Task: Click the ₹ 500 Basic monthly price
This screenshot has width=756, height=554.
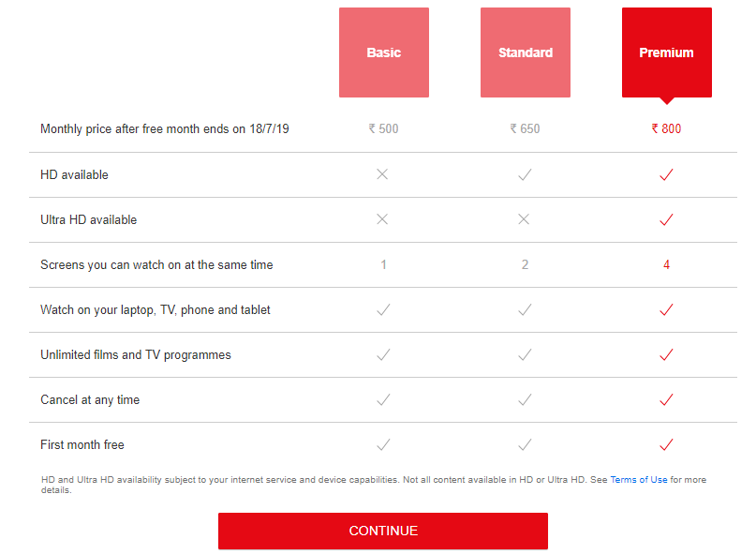Action: [x=383, y=128]
